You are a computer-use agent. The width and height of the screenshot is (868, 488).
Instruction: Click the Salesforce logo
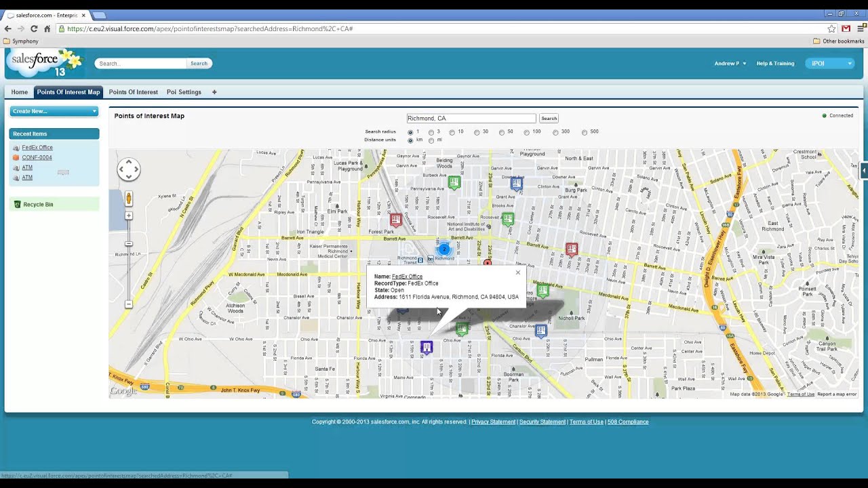point(45,63)
